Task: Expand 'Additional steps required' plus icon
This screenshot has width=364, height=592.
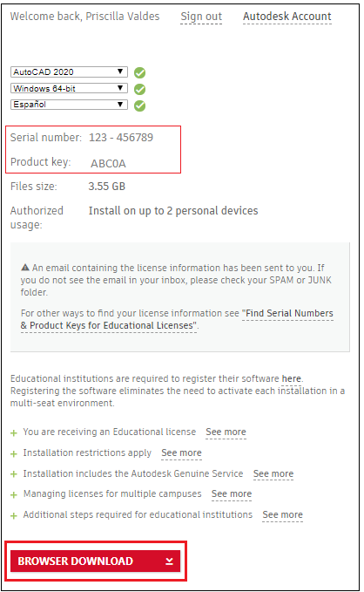Action: click(x=14, y=516)
